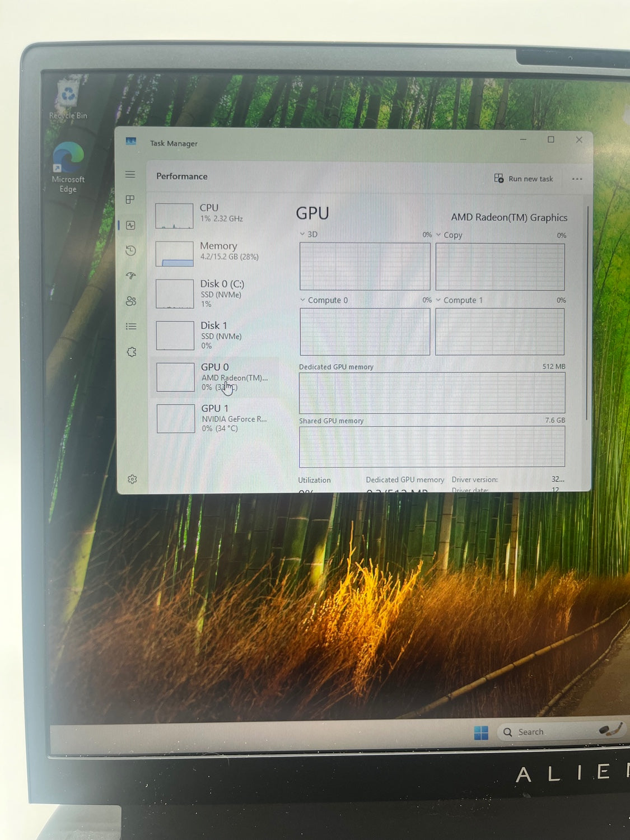Click the vertical scrollbar in GPU panel
This screenshot has height=840, width=630.
pyautogui.click(x=587, y=314)
